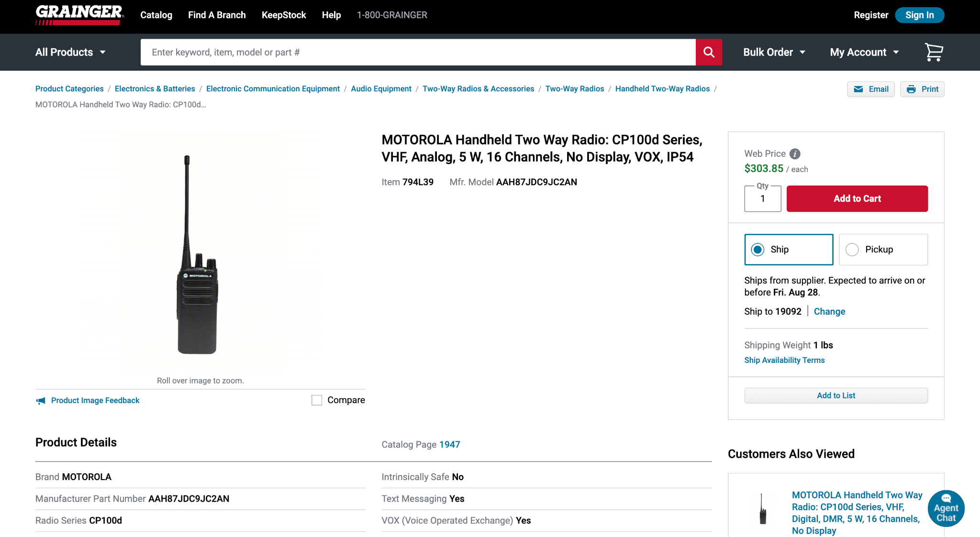Image resolution: width=980 pixels, height=537 pixels.
Task: Click the red search magnifier button
Action: pyautogui.click(x=709, y=52)
